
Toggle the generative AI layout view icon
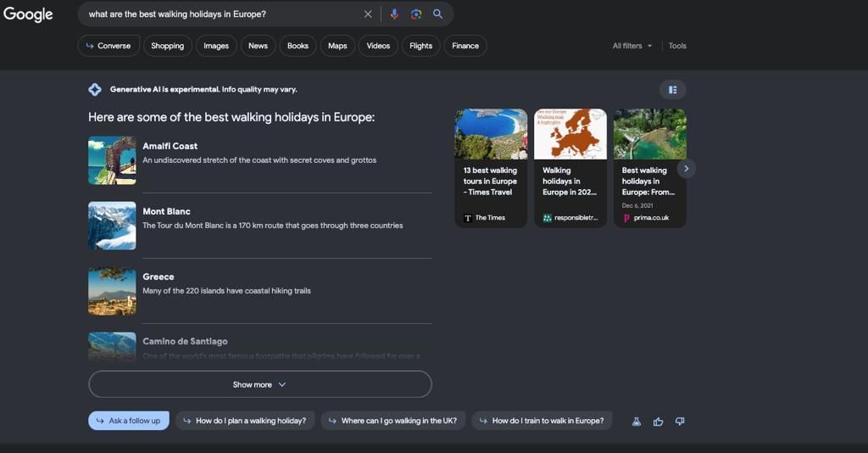point(672,90)
